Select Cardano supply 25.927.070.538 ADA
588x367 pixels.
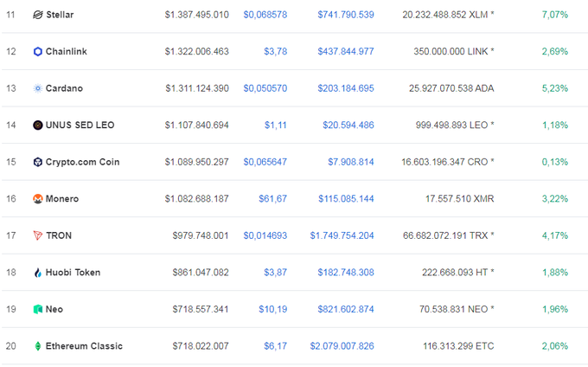coord(451,88)
